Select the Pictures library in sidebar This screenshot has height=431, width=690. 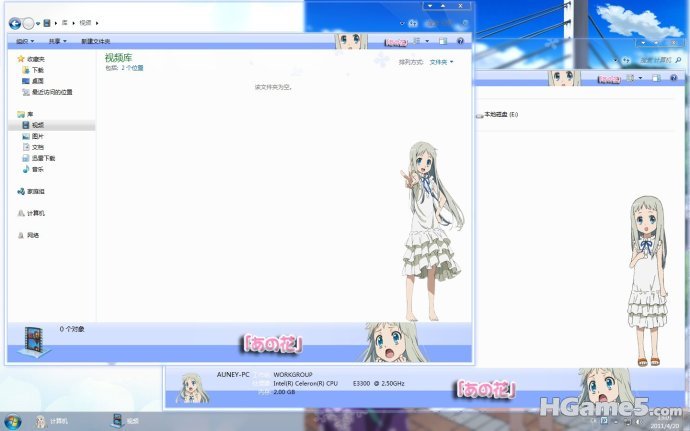tap(37, 136)
